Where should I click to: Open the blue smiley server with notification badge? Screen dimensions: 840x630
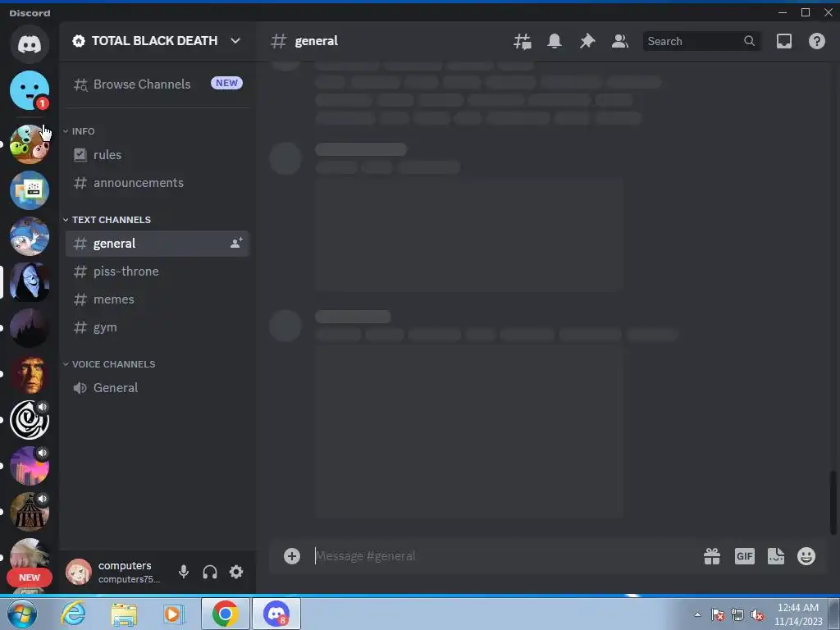(x=30, y=90)
